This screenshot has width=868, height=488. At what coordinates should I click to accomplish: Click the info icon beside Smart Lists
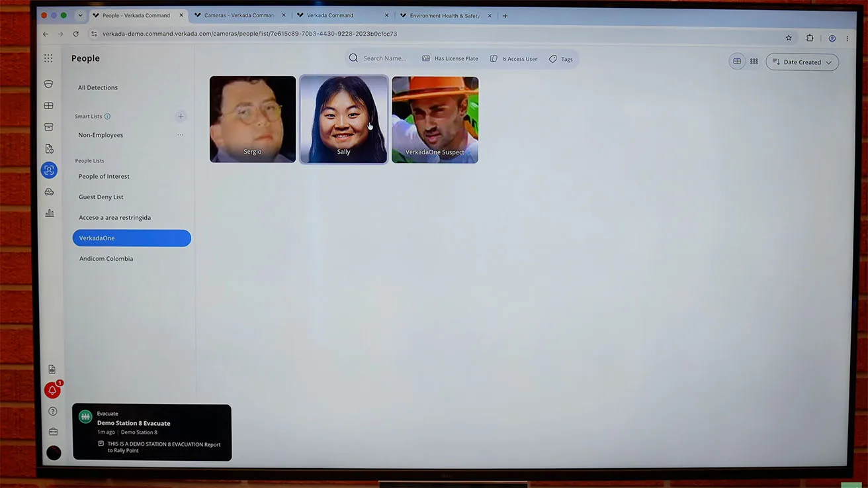pyautogui.click(x=107, y=117)
